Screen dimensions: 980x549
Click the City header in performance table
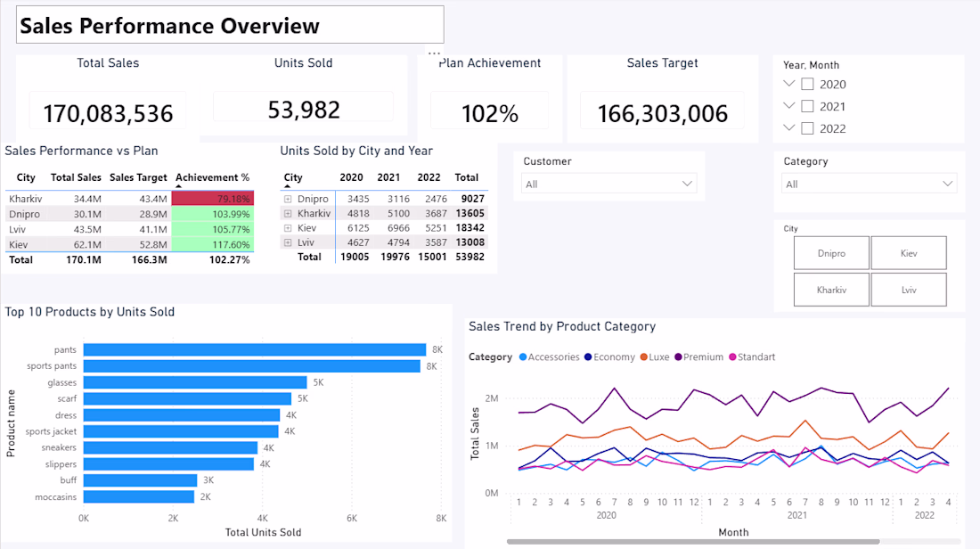(26, 177)
